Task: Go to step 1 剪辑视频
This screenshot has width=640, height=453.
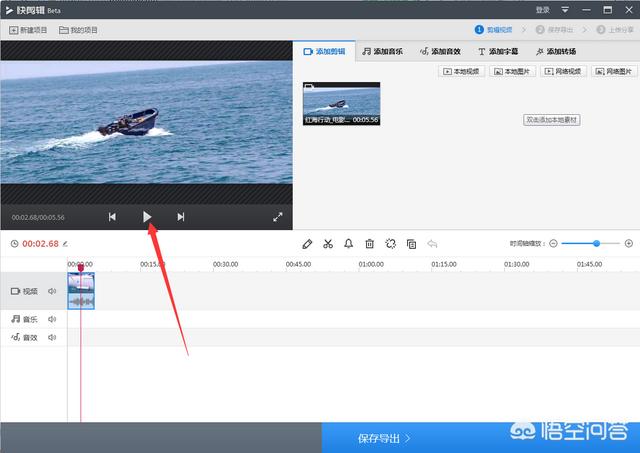Action: pos(493,30)
